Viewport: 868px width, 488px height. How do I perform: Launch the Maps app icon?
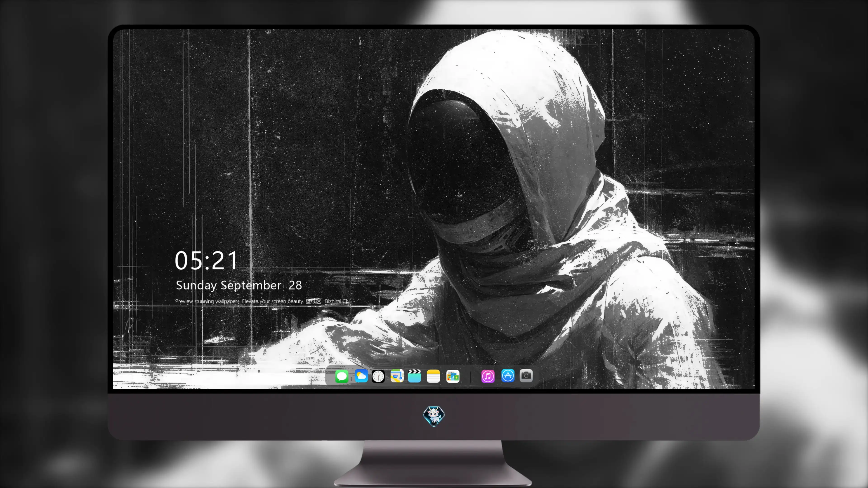click(x=397, y=376)
